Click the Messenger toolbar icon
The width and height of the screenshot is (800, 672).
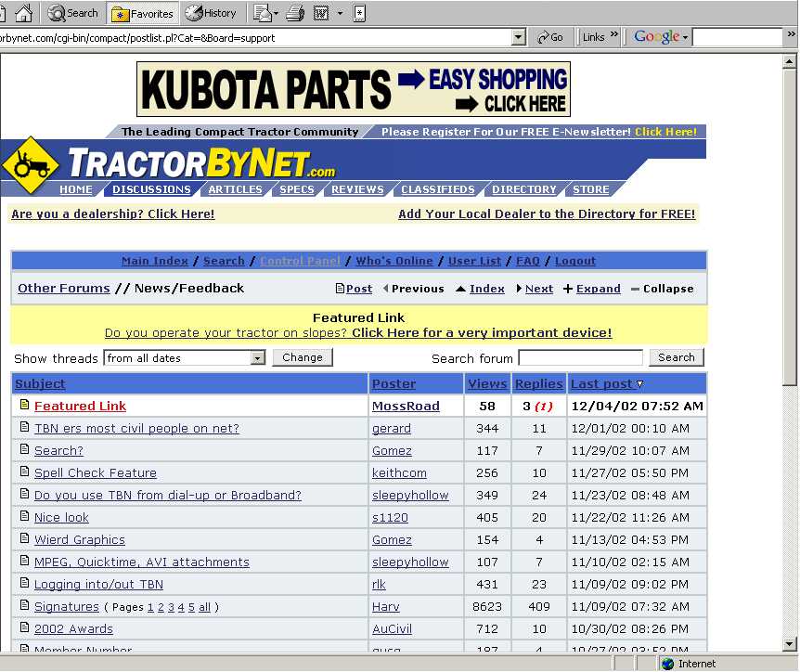(x=359, y=13)
